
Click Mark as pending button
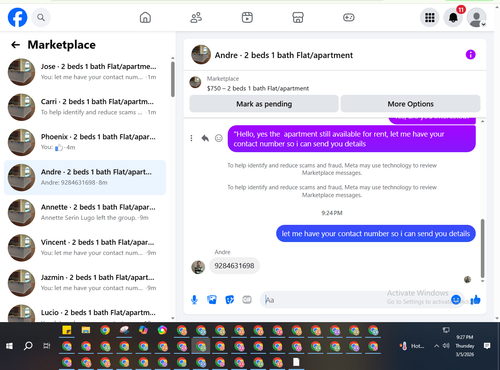click(x=264, y=104)
